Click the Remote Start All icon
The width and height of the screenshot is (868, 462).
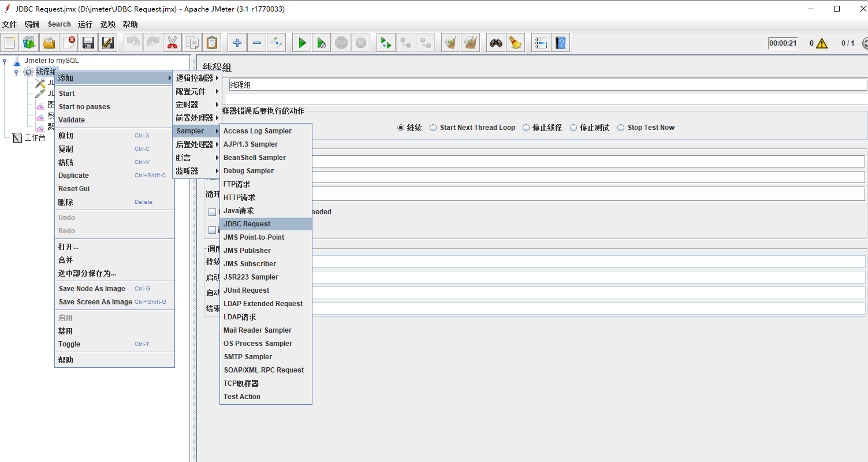click(x=386, y=43)
